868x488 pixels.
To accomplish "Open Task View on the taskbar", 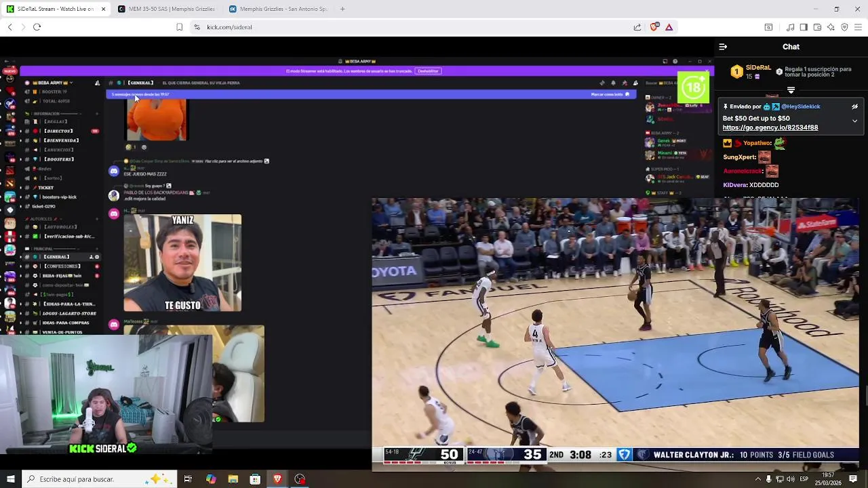I will [x=188, y=479].
